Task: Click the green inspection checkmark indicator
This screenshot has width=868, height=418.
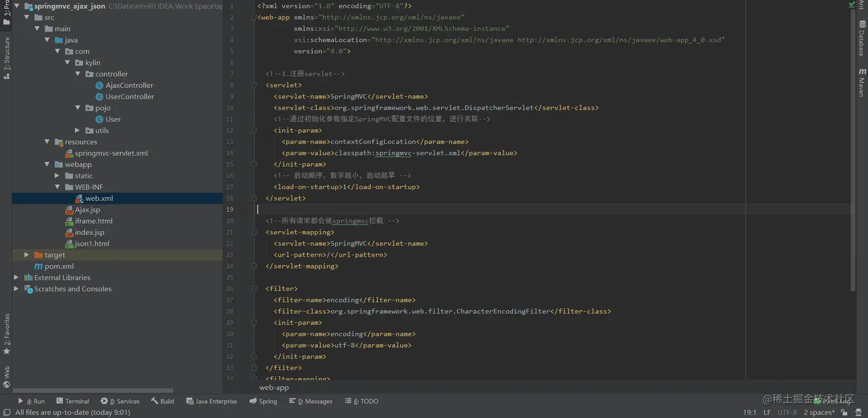Action: point(852,5)
